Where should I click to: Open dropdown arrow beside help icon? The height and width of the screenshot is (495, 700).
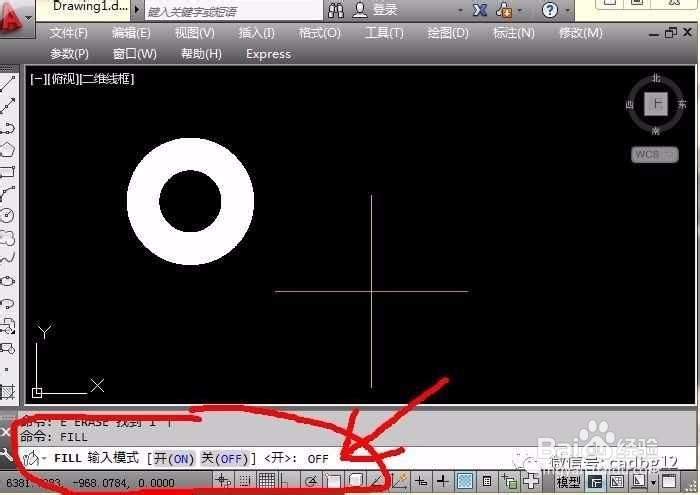tap(567, 10)
